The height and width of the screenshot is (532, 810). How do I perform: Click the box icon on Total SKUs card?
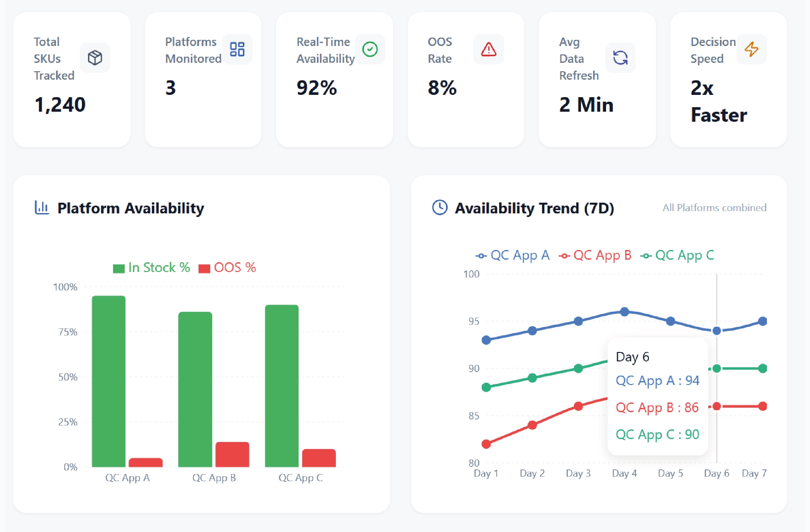pos(95,58)
